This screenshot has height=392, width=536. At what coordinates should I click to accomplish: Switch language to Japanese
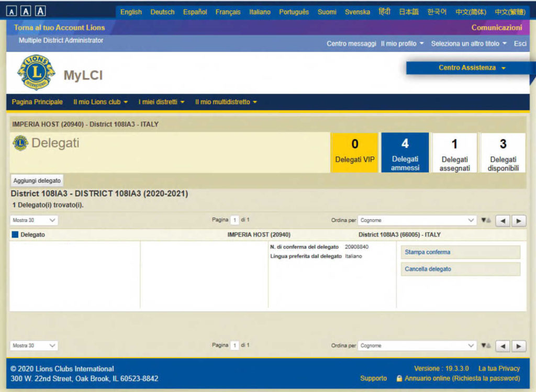click(x=409, y=12)
